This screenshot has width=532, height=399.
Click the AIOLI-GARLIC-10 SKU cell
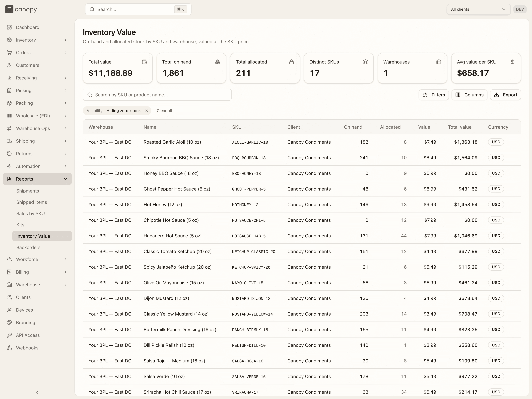pyautogui.click(x=250, y=142)
